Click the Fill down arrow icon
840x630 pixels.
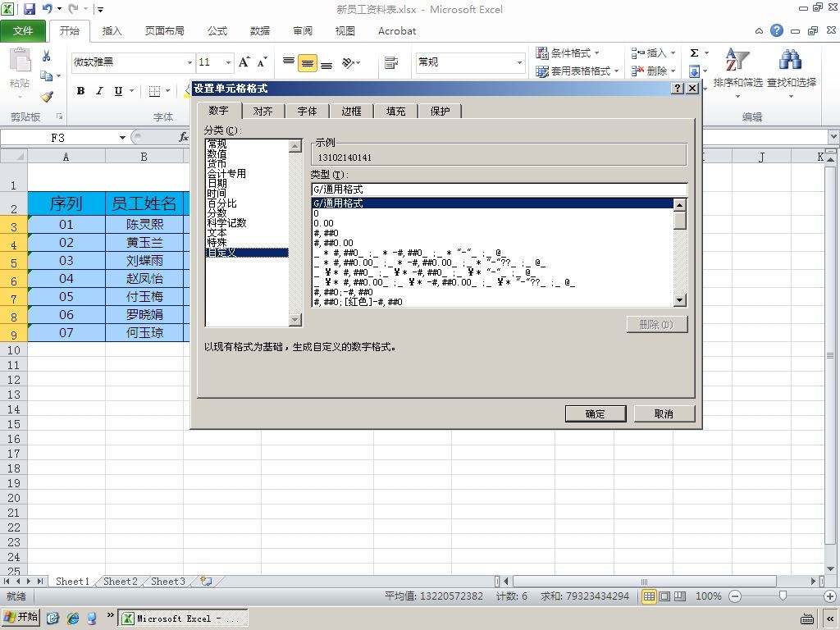(x=694, y=71)
